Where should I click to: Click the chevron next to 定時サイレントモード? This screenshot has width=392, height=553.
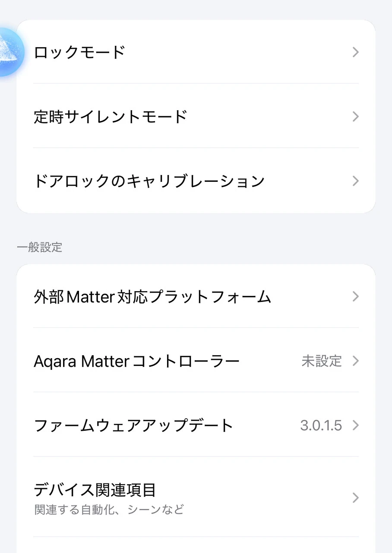355,117
